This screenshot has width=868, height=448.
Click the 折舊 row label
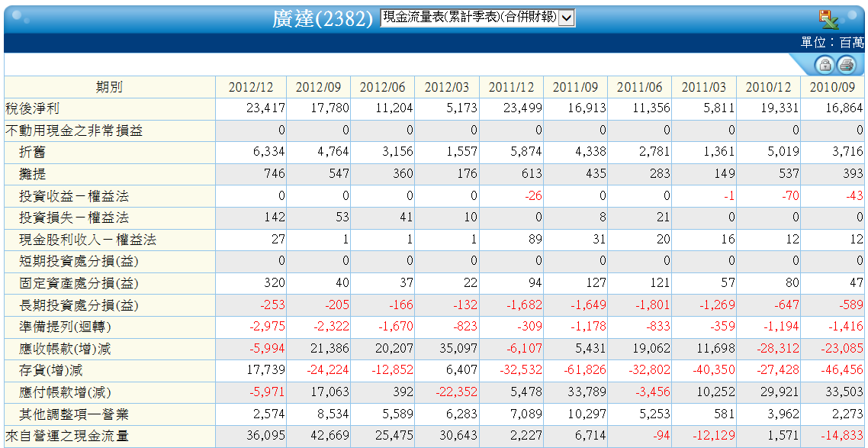click(34, 153)
